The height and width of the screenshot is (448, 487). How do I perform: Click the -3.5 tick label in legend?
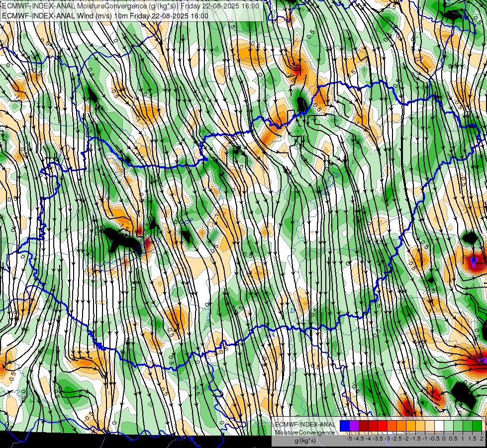pos(378,439)
